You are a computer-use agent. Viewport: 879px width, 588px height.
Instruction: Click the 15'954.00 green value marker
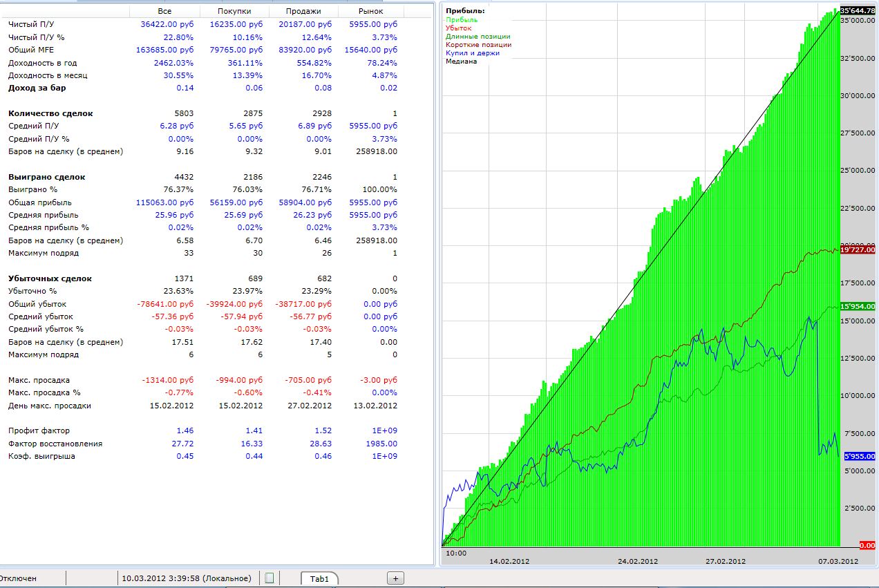coord(858,306)
